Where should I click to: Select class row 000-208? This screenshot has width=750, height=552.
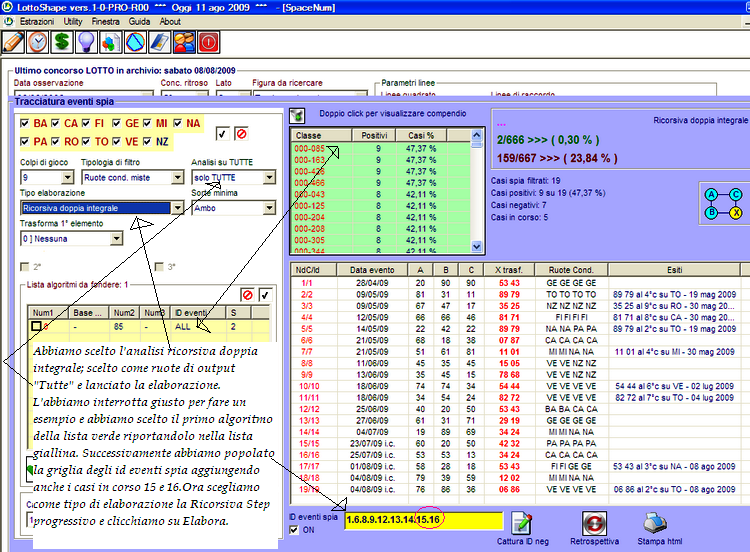tap(381, 229)
